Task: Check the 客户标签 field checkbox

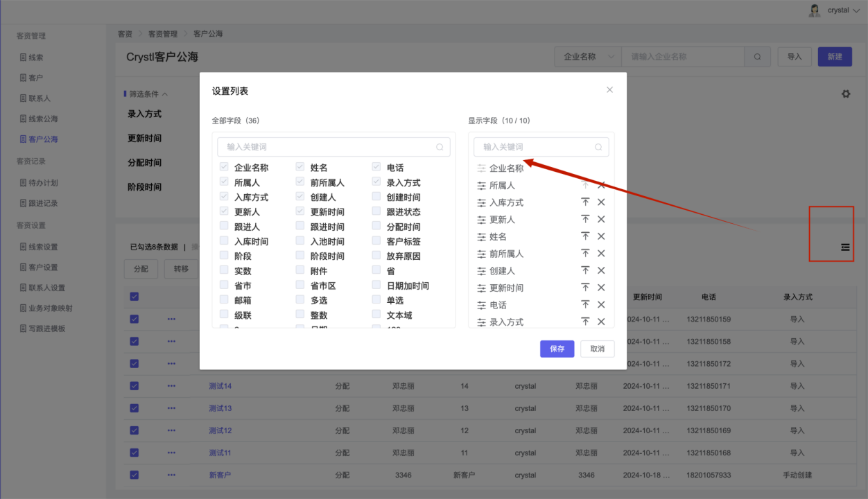Action: click(376, 241)
